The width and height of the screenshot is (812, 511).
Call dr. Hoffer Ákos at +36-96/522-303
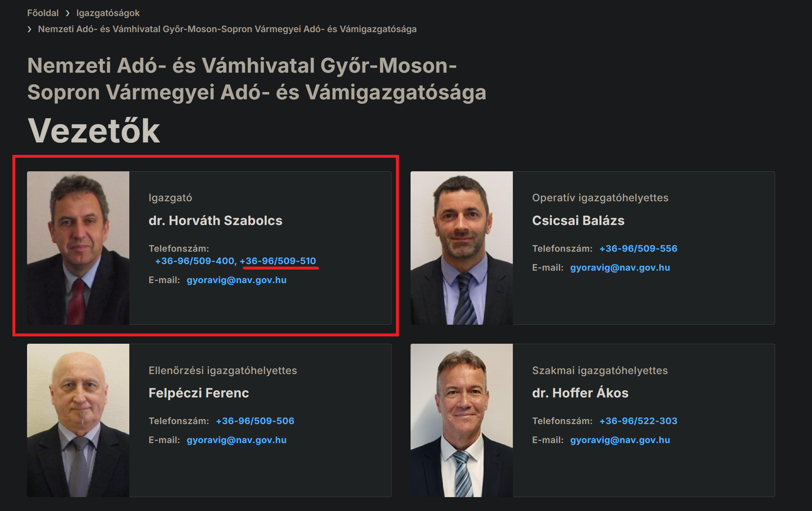[x=638, y=421]
